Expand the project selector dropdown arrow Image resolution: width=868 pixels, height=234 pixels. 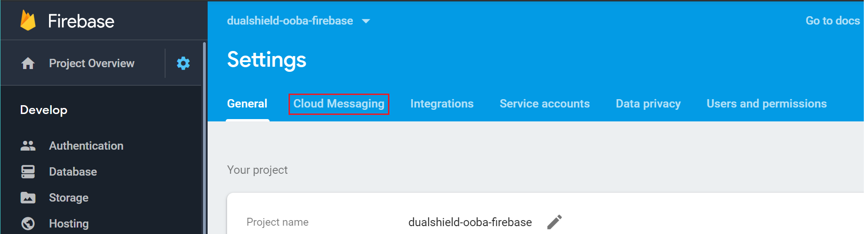point(366,21)
